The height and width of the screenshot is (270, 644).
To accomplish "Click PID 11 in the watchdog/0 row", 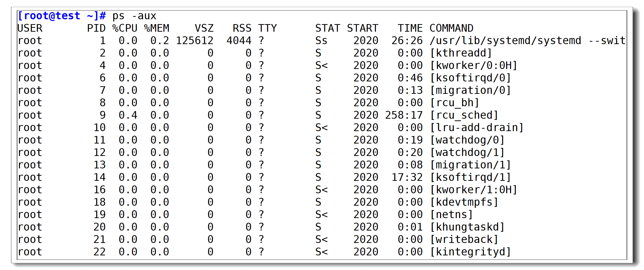I will [100, 140].
